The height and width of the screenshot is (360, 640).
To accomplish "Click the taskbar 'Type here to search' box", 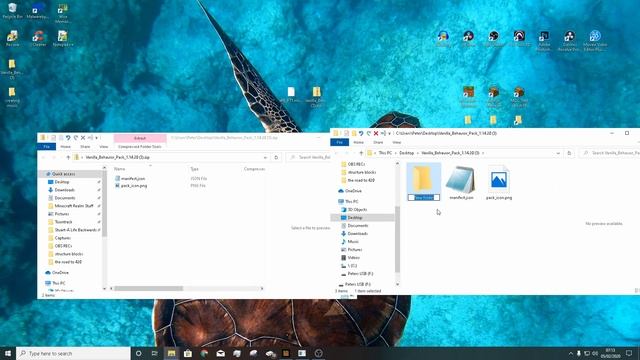I will pyautogui.click(x=73, y=353).
